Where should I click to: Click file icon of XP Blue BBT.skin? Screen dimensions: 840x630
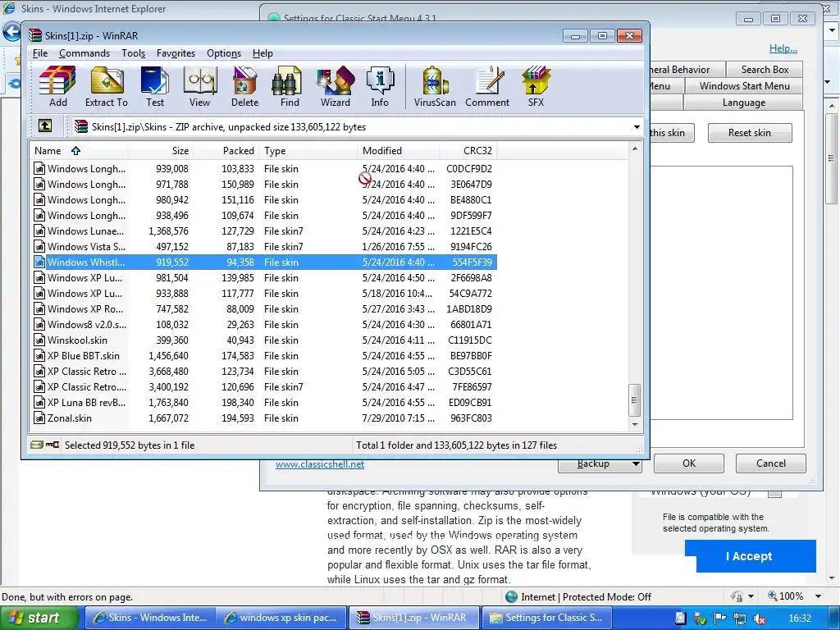point(39,356)
